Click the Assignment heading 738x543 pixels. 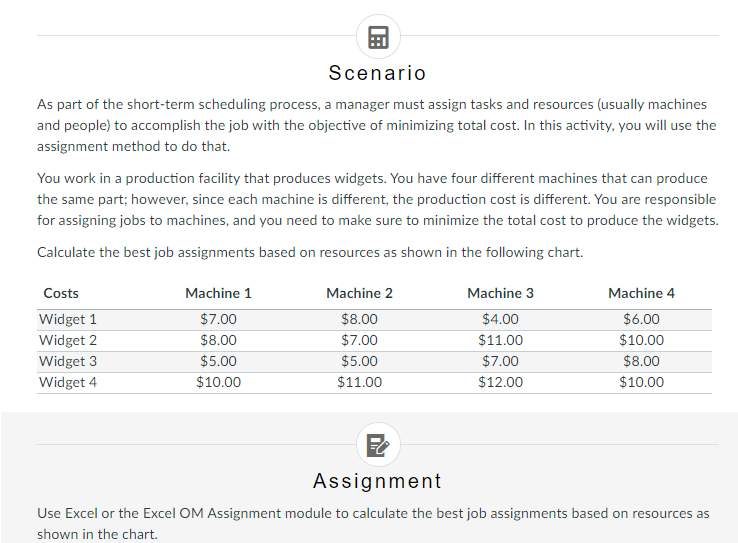[x=377, y=481]
